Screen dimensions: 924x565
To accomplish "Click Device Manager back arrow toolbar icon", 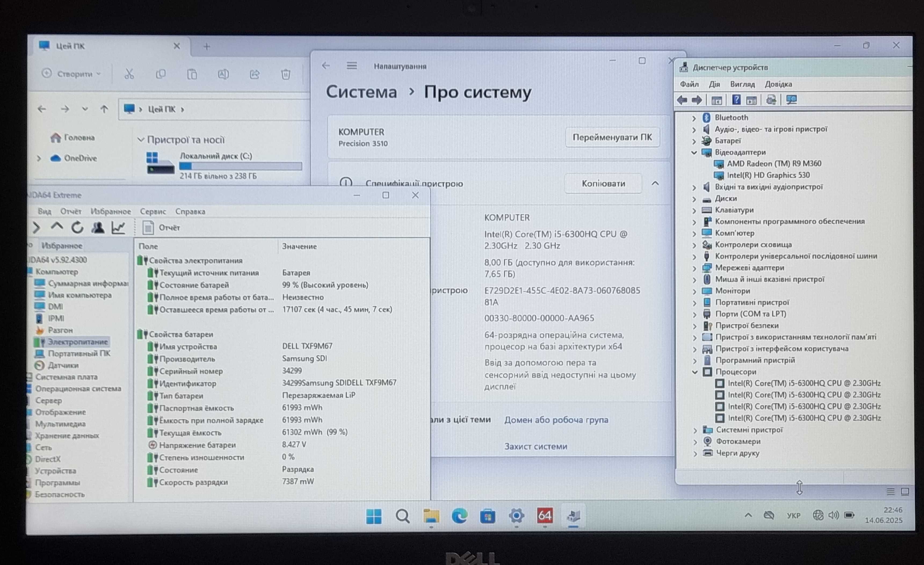I will pos(682,100).
